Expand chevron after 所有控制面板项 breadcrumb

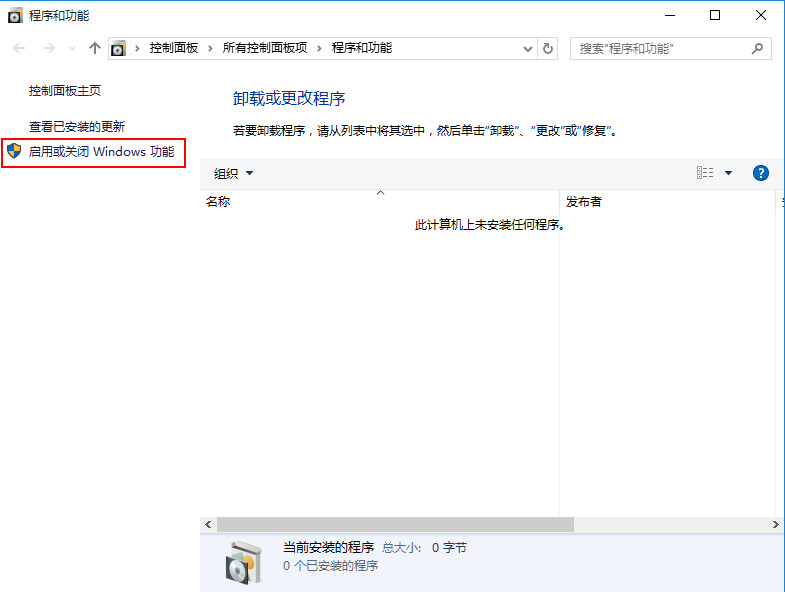click(x=319, y=49)
